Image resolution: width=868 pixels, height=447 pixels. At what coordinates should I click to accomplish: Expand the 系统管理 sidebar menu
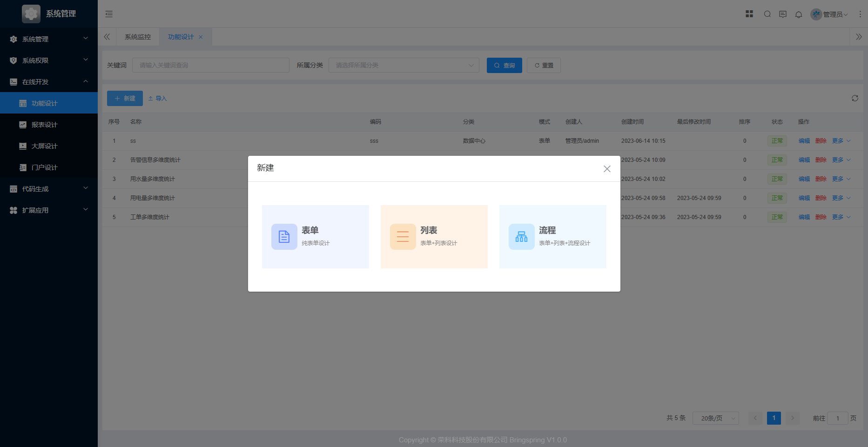(49, 39)
